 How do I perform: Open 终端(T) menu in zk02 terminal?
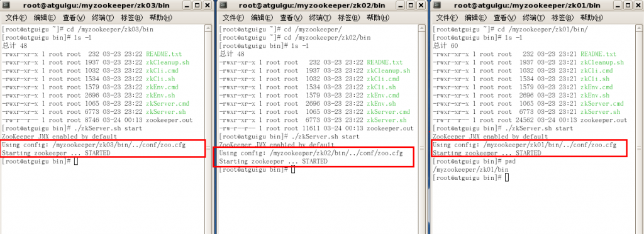(x=320, y=18)
